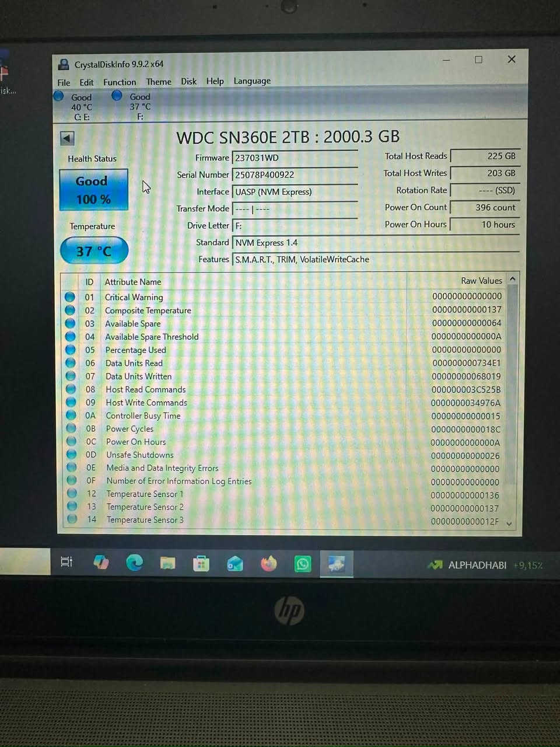Viewport: 560px width, 747px height.
Task: Click the Serial Number field
Action: click(295, 174)
